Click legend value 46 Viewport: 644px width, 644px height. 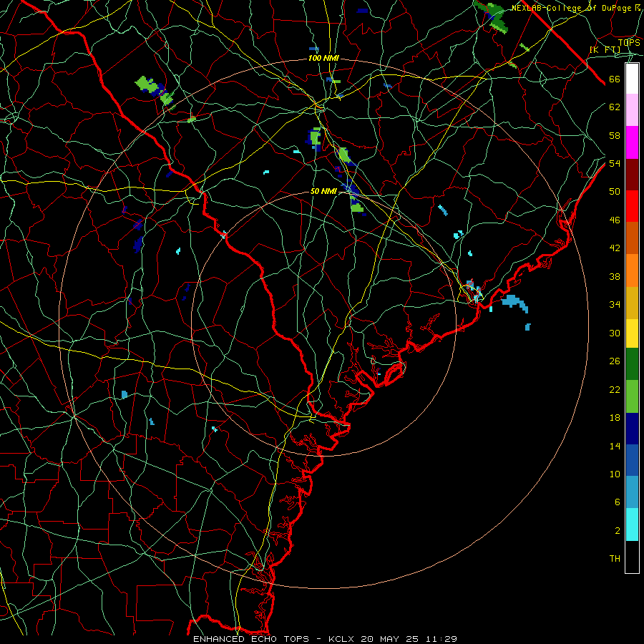coord(615,220)
